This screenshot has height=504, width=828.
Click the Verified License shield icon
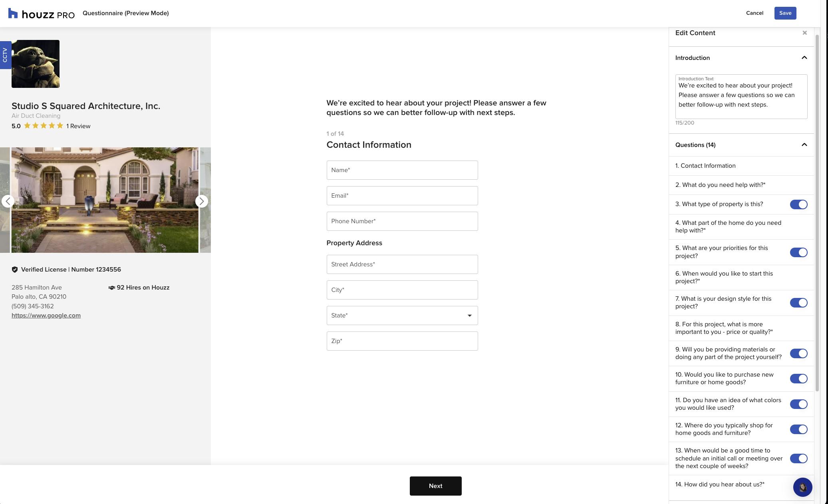click(x=15, y=269)
